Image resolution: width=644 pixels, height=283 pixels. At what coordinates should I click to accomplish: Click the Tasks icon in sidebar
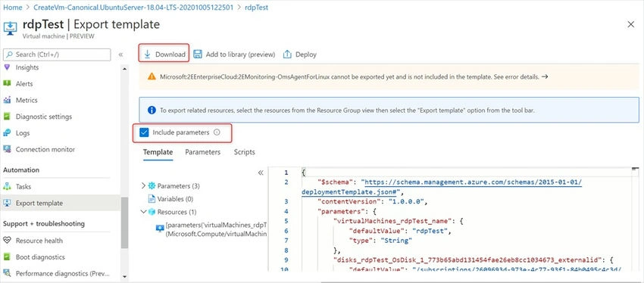tap(7, 187)
